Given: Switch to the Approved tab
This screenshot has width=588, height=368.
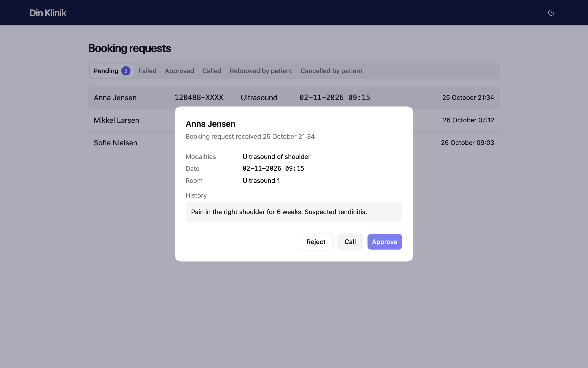Looking at the screenshot, I should [x=179, y=71].
